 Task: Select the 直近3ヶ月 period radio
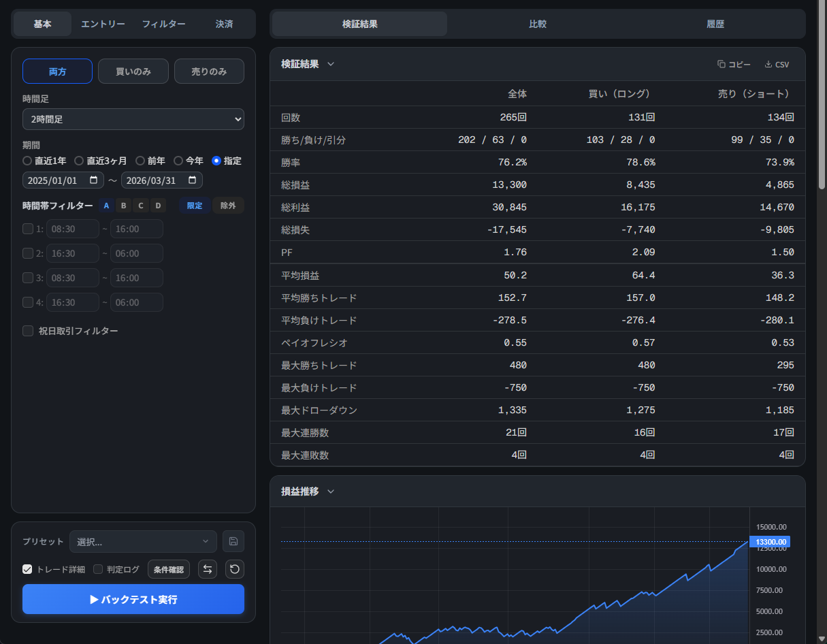coord(79,161)
